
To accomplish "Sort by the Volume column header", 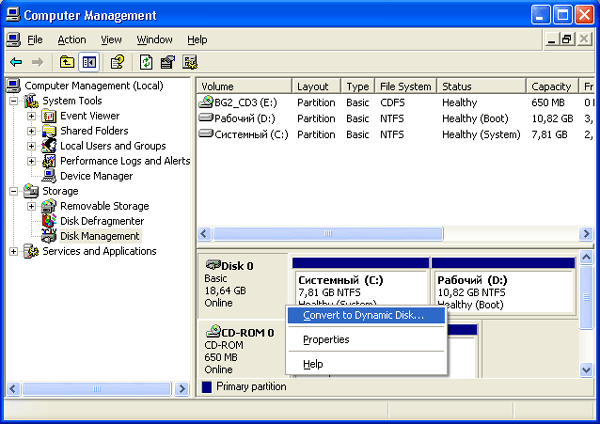I will point(244,86).
